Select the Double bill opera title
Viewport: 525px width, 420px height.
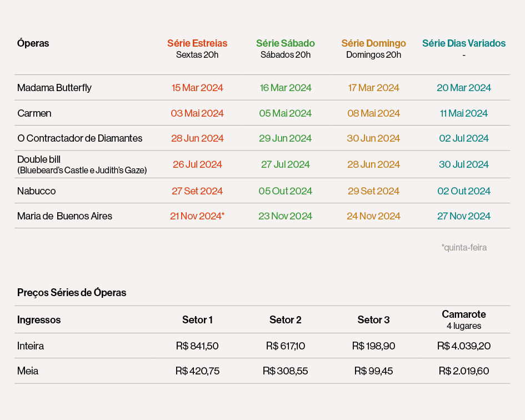pos(39,160)
